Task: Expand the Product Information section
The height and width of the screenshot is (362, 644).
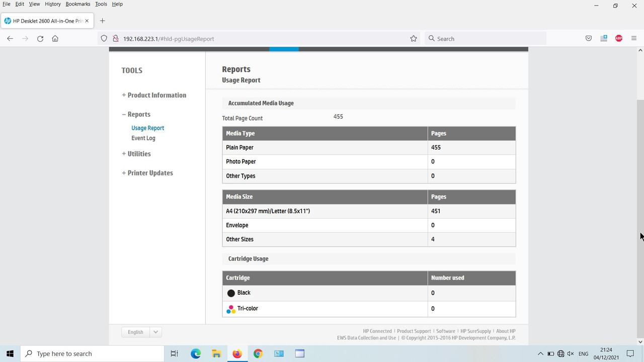Action: click(x=154, y=95)
